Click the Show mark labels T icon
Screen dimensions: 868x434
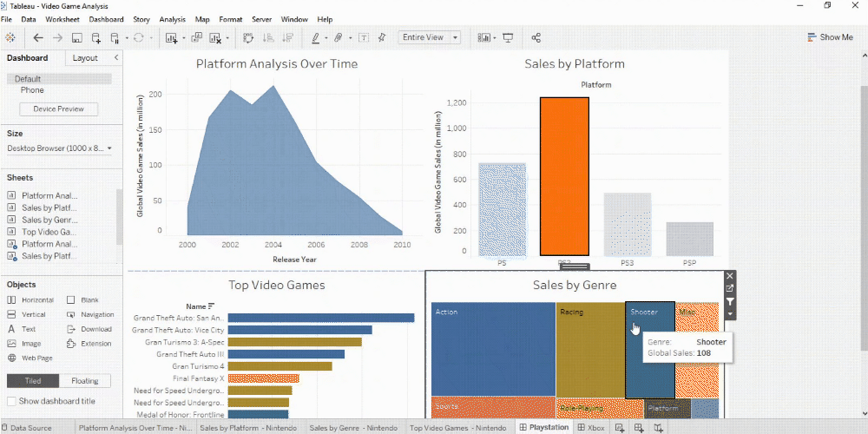[x=364, y=37]
